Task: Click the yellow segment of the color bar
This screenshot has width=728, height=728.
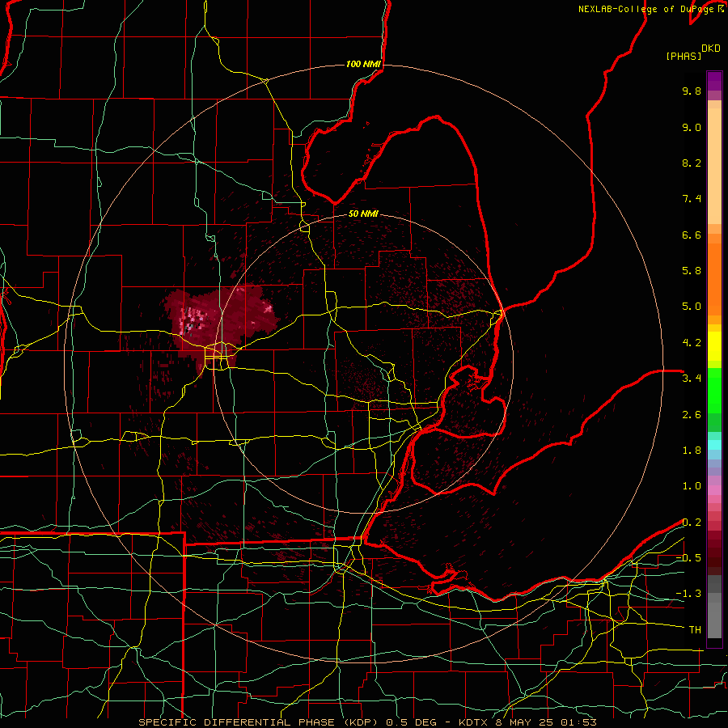Action: point(714,346)
